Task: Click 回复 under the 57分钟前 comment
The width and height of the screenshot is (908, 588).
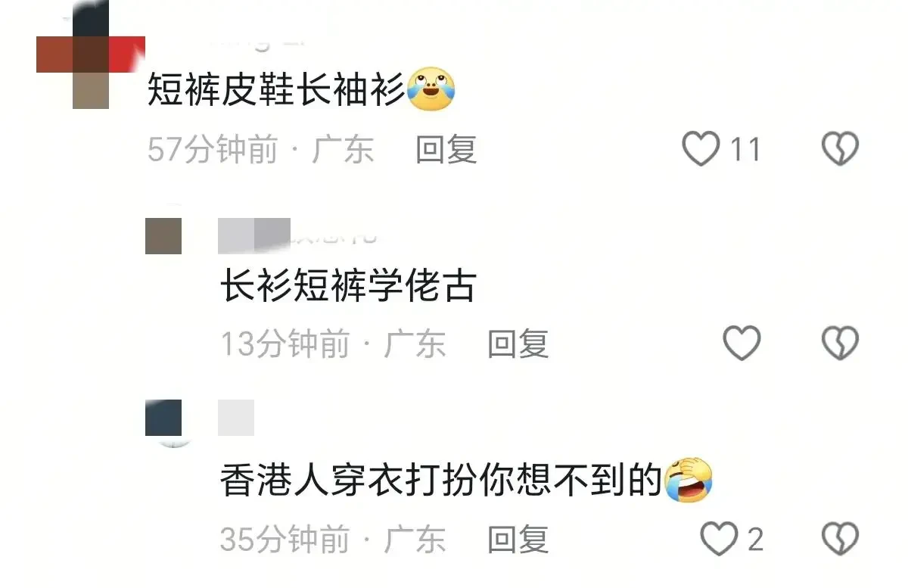Action: (446, 150)
